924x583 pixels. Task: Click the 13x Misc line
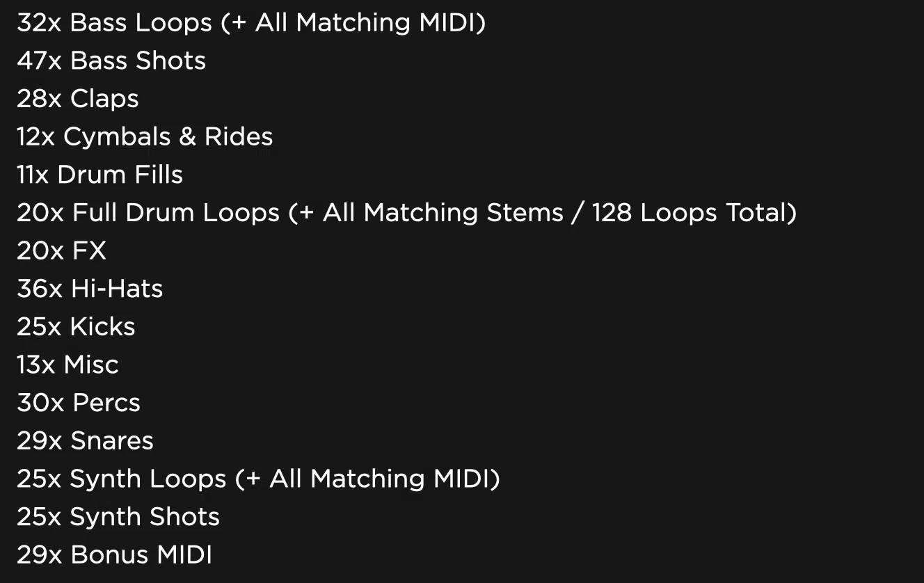coord(67,365)
